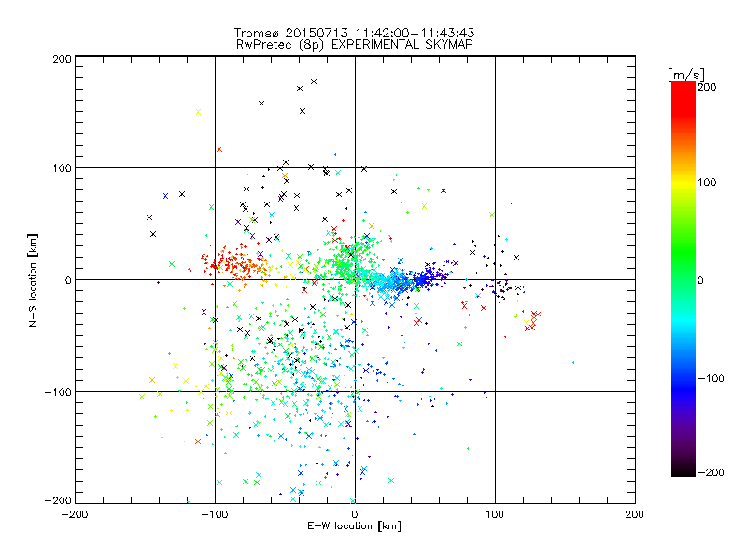Viewport: 747px width, 560px height.
Task: Select the "N-S location [km]" axis label
Action: pyautogui.click(x=33, y=280)
